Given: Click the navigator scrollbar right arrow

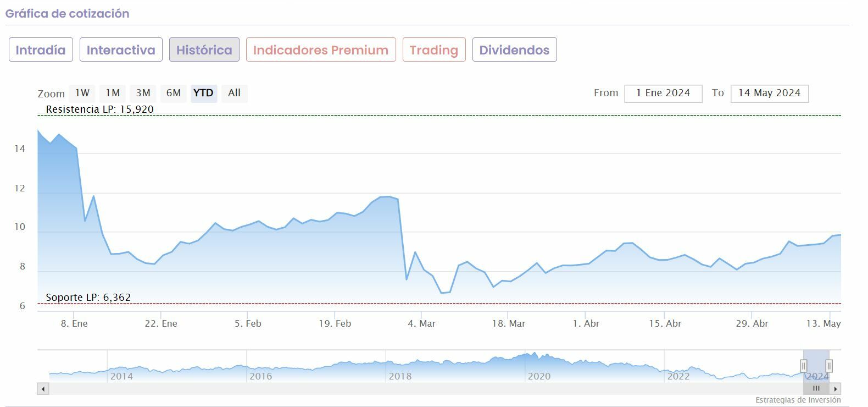Looking at the screenshot, I should pyautogui.click(x=836, y=389).
